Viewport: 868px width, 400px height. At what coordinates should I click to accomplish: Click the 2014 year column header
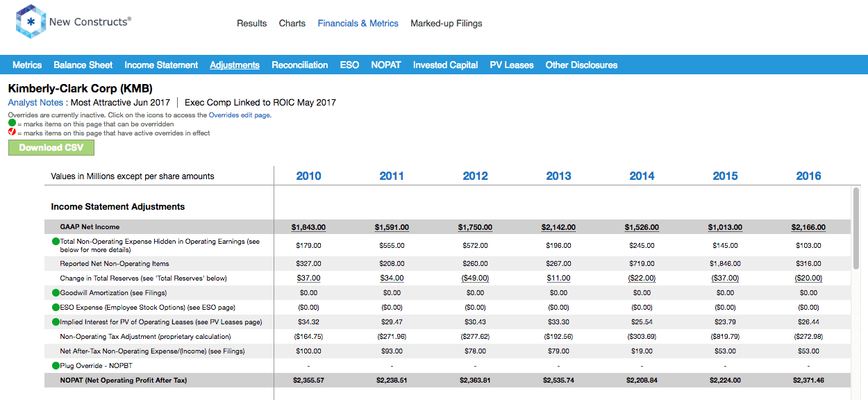[642, 176]
